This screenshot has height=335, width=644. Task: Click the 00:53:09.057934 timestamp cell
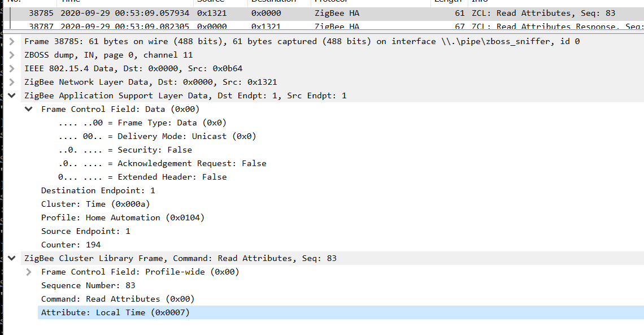pyautogui.click(x=125, y=13)
